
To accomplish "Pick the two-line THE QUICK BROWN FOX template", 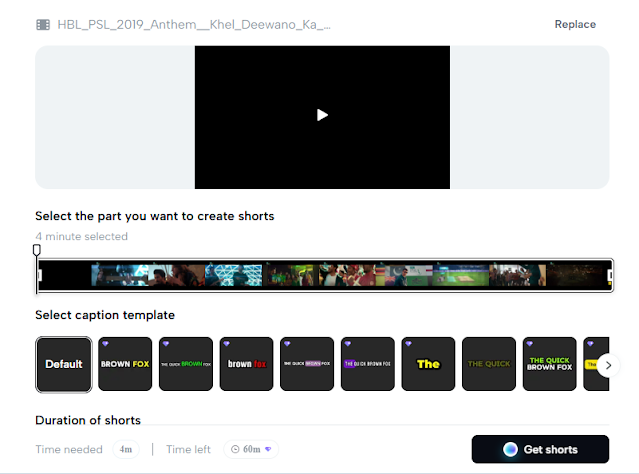I will tap(550, 364).
